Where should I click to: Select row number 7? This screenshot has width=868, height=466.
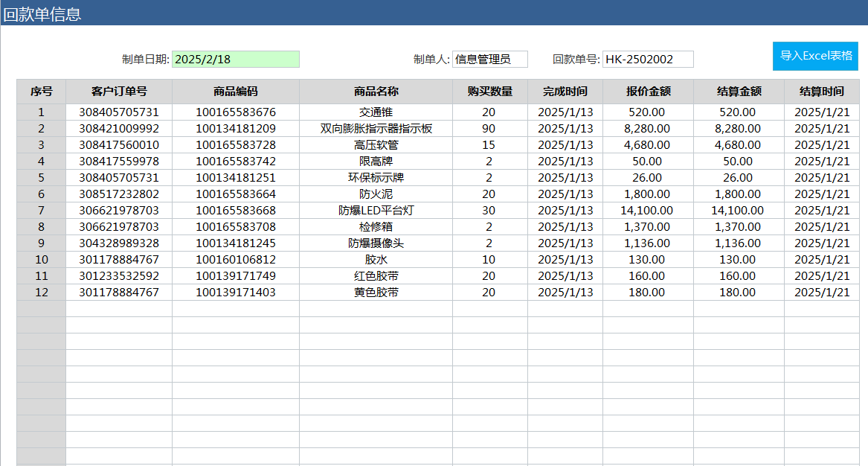[42, 211]
